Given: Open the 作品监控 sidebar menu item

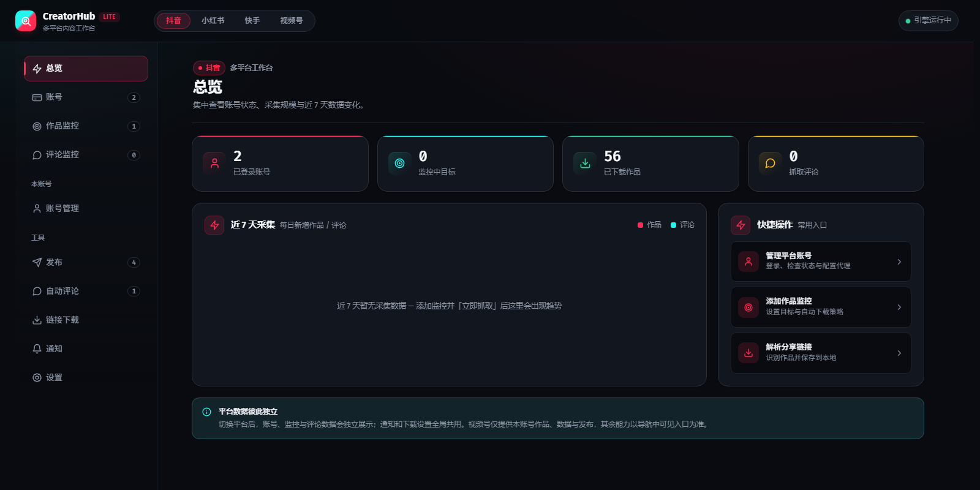Looking at the screenshot, I should (86, 126).
